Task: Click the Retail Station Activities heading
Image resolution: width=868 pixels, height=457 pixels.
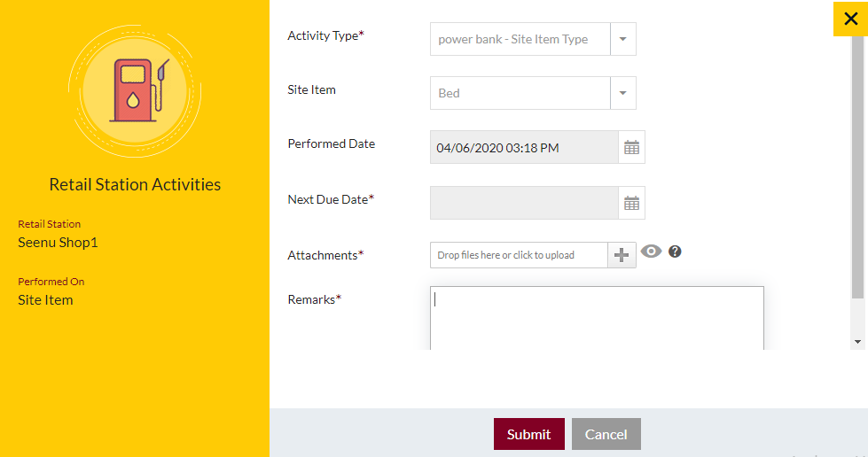Action: (135, 184)
